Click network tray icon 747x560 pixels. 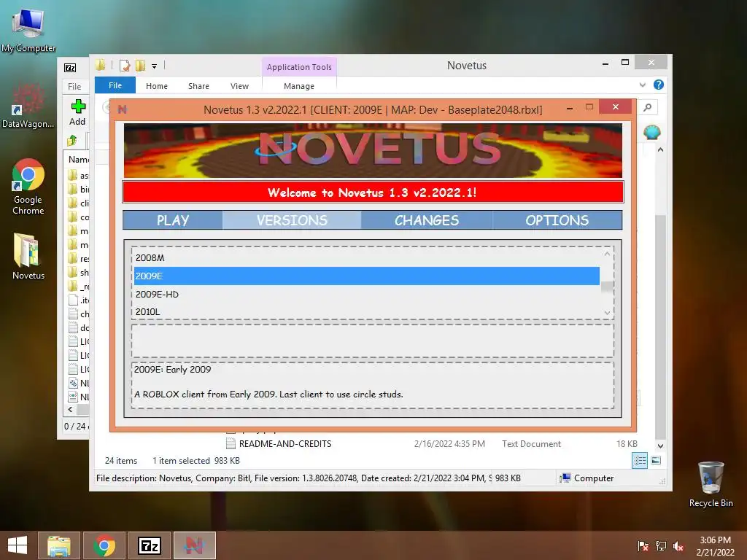[661, 546]
